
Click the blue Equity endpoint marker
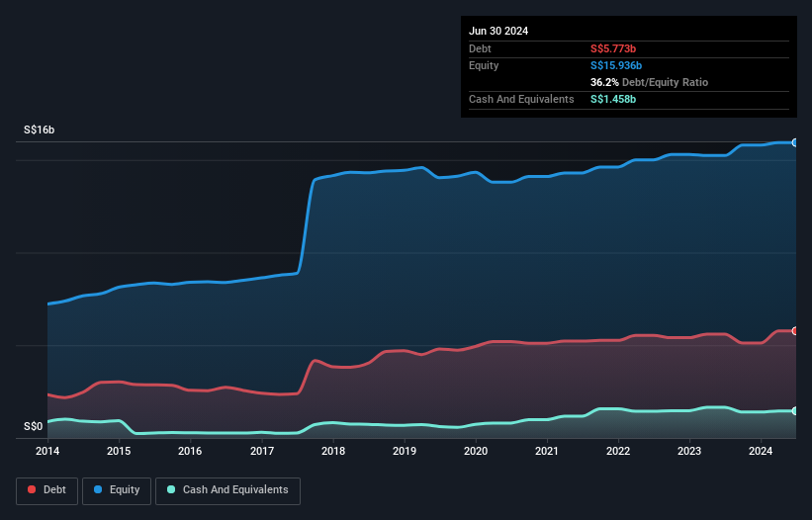pos(795,142)
